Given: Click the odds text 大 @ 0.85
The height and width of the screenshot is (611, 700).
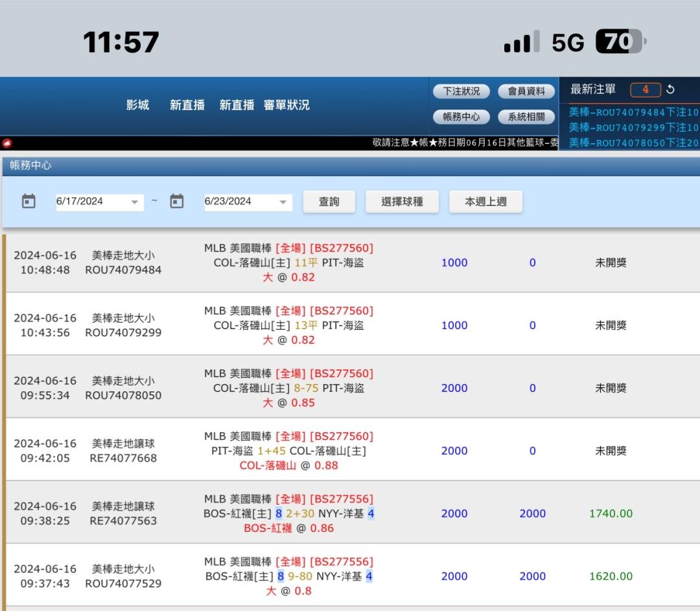Looking at the screenshot, I should [x=289, y=402].
